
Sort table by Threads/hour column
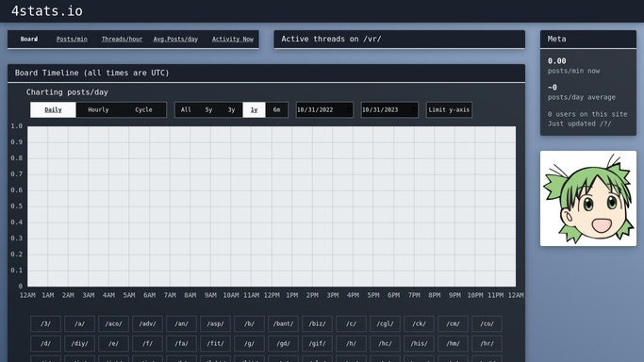click(122, 39)
